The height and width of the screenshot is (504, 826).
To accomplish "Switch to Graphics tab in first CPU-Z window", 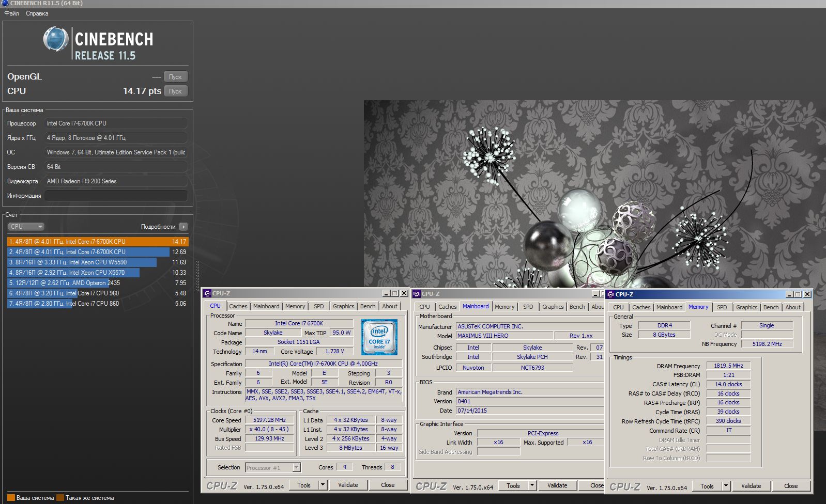I will click(344, 306).
